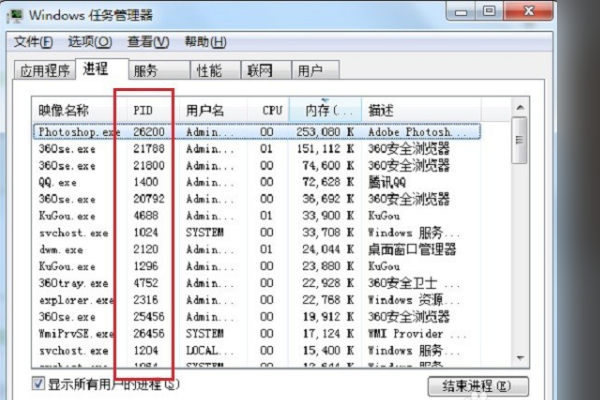Image resolution: width=600 pixels, height=400 pixels.
Task: Sort by 描述 column header
Action: click(421, 111)
